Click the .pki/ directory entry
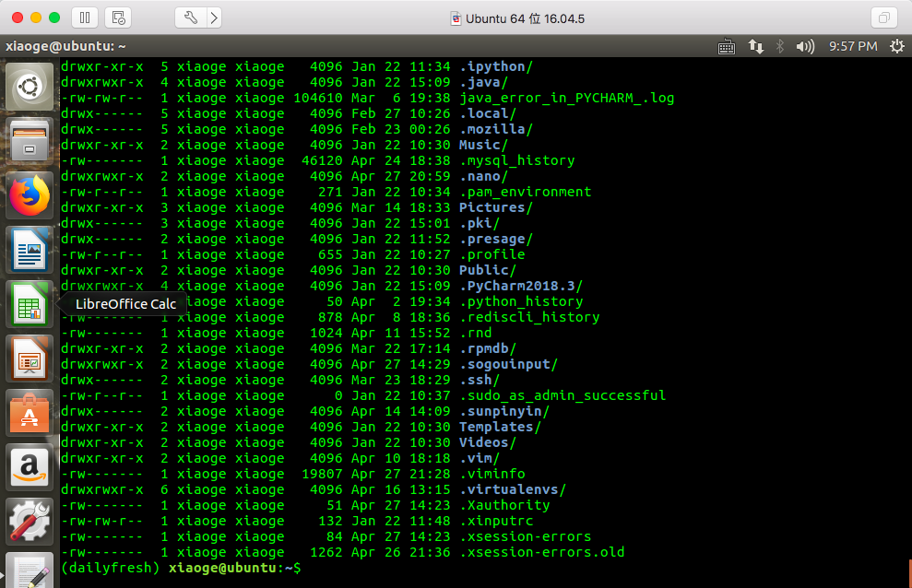The height and width of the screenshot is (588, 912). [x=480, y=224]
